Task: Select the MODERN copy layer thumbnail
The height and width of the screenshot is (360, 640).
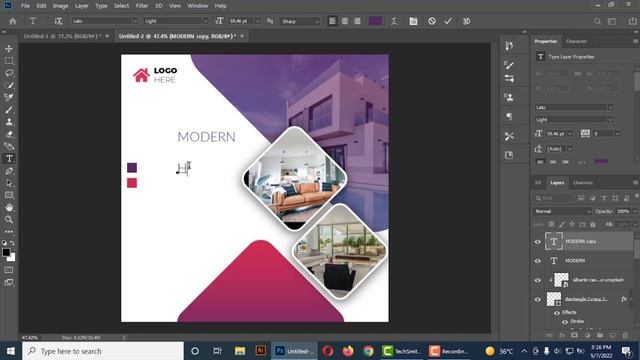Action: pyautogui.click(x=553, y=242)
